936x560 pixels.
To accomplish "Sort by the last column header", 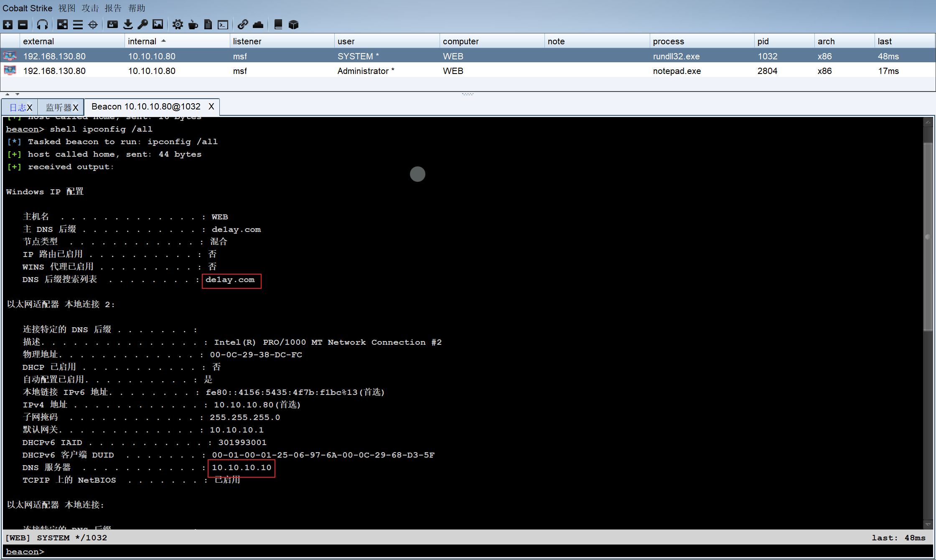I will [x=905, y=41].
